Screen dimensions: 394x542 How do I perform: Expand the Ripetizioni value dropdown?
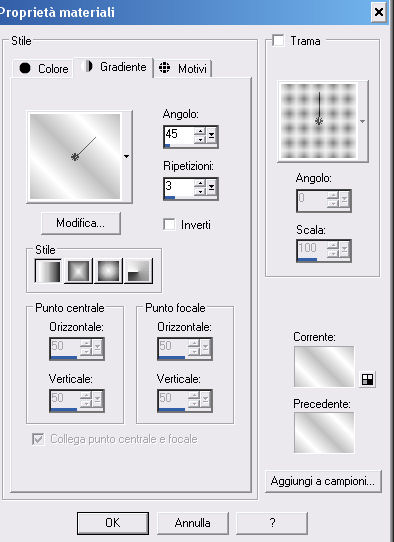click(x=211, y=188)
